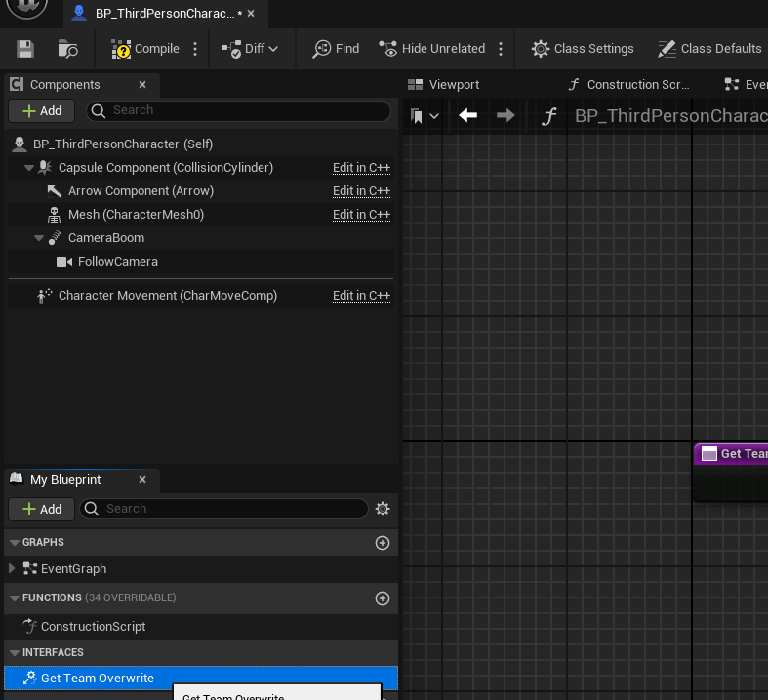Navigate back in graph history
The width and height of the screenshot is (768, 700).
(468, 116)
